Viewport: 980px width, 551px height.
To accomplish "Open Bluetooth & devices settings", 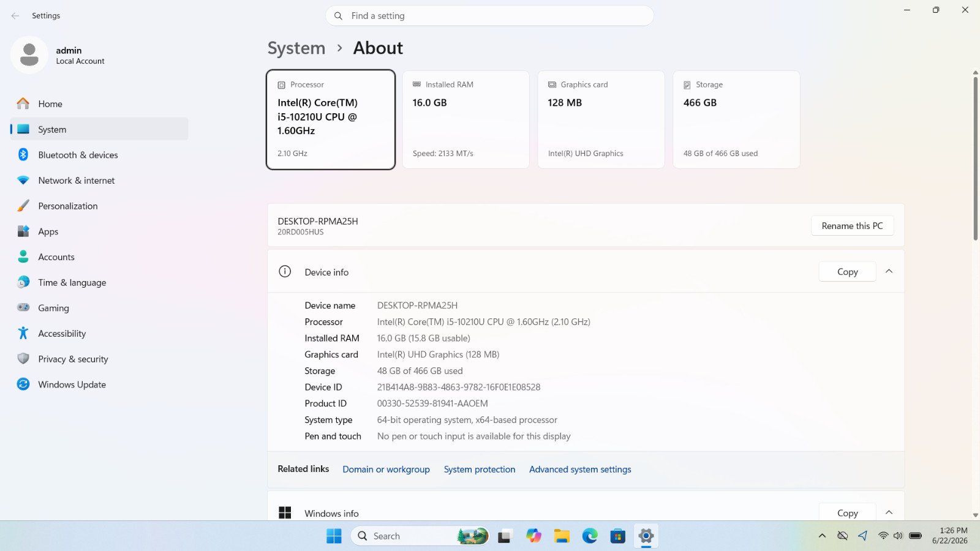I will (99, 155).
